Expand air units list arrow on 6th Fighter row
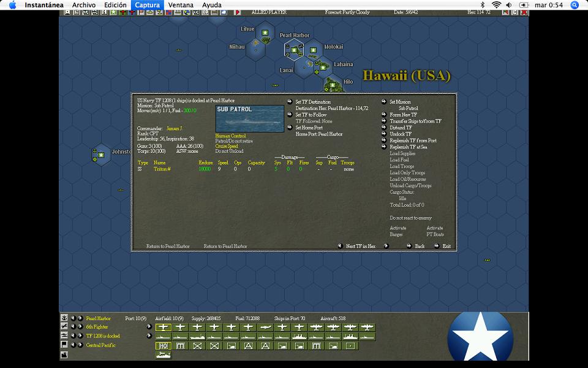This screenshot has width=588, height=368. 149,327
